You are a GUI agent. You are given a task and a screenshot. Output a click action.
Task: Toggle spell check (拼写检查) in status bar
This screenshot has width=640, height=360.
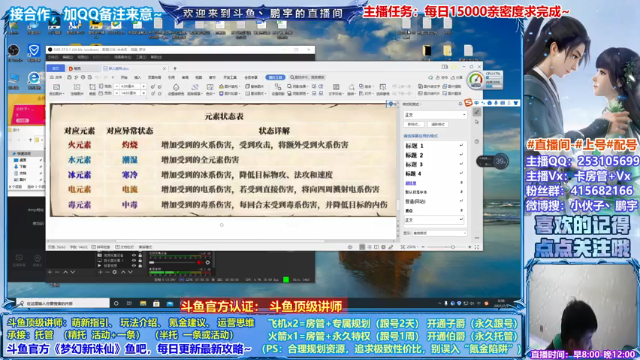101,247
